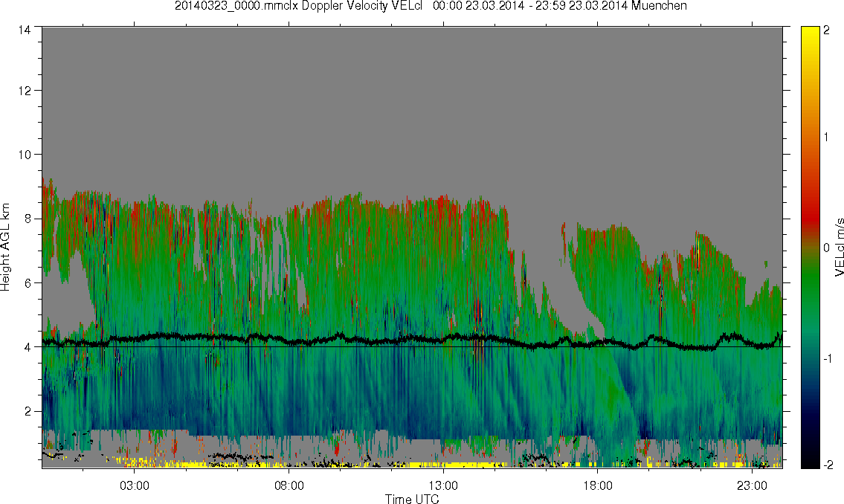This screenshot has width=844, height=504.
Task: Click the 03:00 time tick label
Action: click(134, 485)
